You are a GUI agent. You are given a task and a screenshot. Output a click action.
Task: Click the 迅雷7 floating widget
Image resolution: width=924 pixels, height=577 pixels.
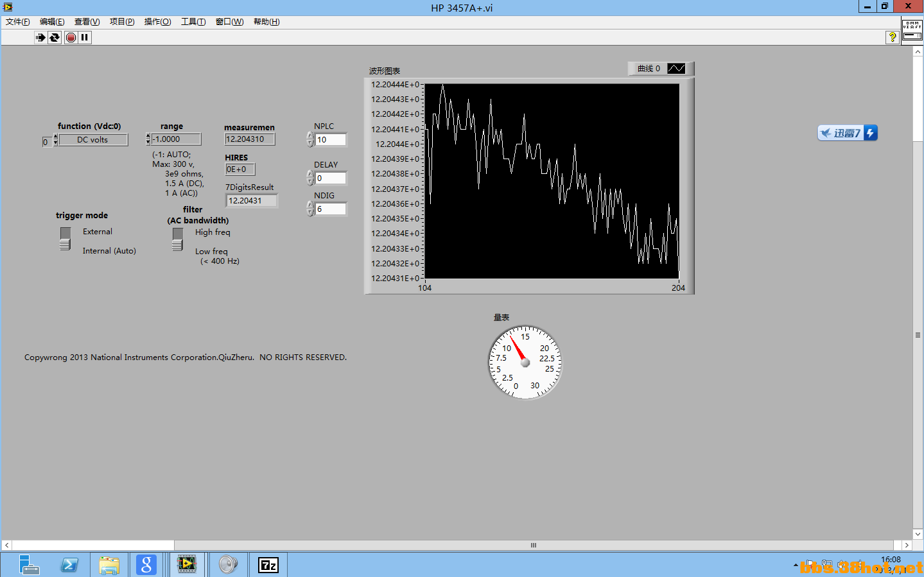click(848, 133)
